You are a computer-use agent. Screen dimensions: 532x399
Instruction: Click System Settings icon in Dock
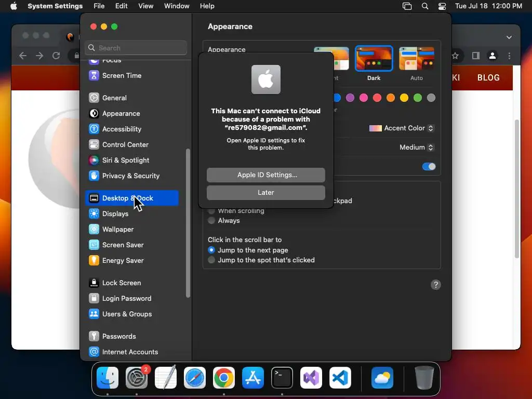coord(137,378)
